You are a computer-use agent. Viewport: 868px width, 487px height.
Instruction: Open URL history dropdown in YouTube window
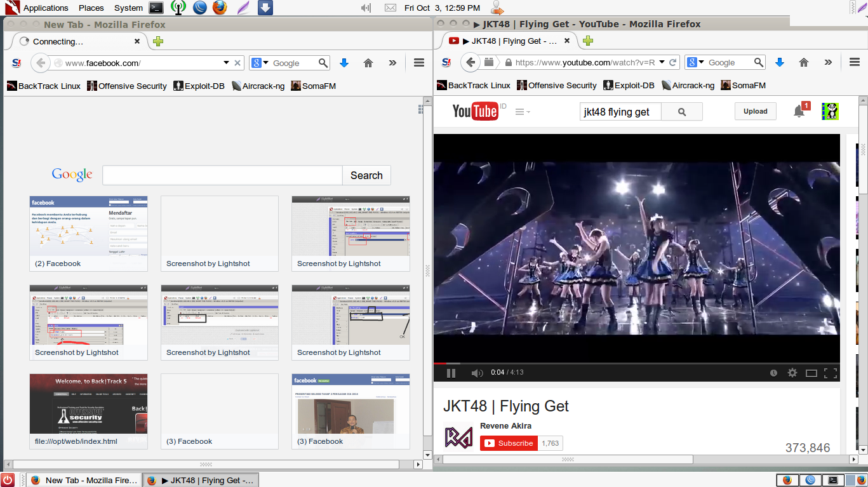click(x=662, y=62)
